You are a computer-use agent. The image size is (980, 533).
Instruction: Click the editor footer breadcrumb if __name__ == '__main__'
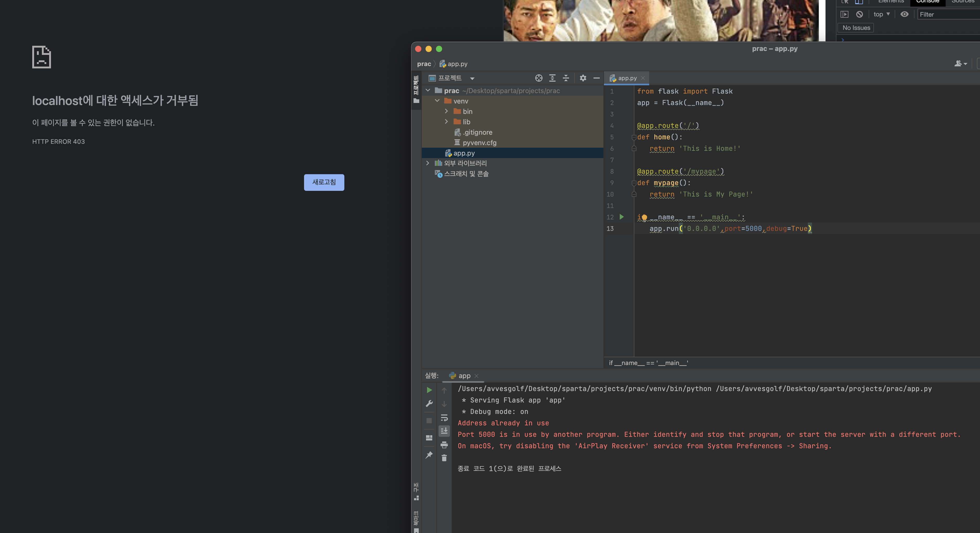648,363
